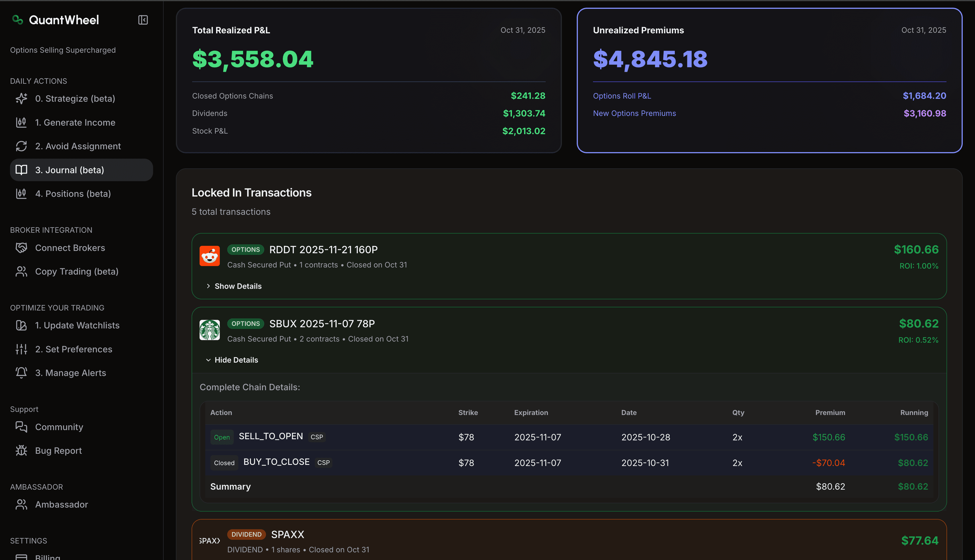
Task: Collapse Hide Details for SBUX transaction
Action: [232, 360]
